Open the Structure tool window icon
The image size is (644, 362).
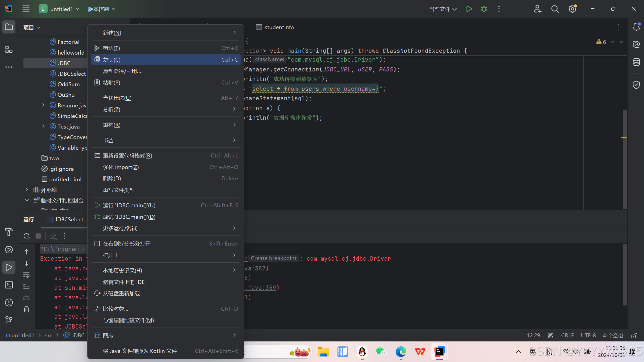(9, 50)
